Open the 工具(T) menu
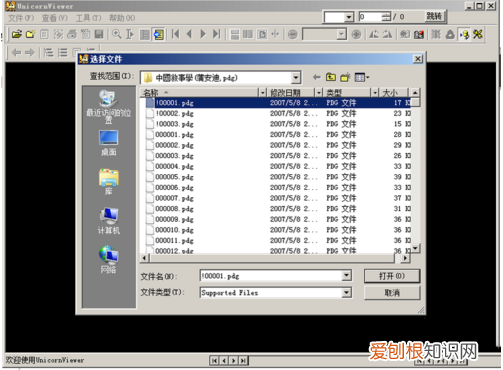Screen dimensions: 503x370 [x=88, y=18]
